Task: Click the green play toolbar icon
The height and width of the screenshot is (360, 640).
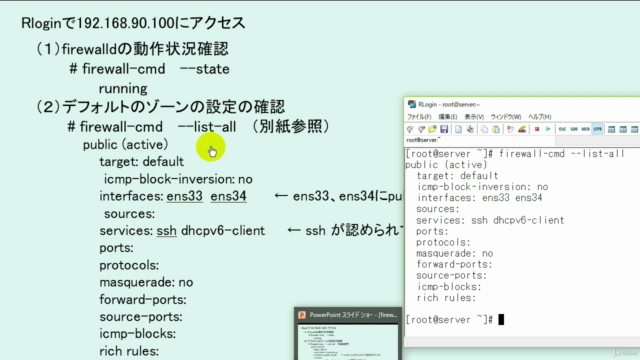Action: click(x=548, y=129)
